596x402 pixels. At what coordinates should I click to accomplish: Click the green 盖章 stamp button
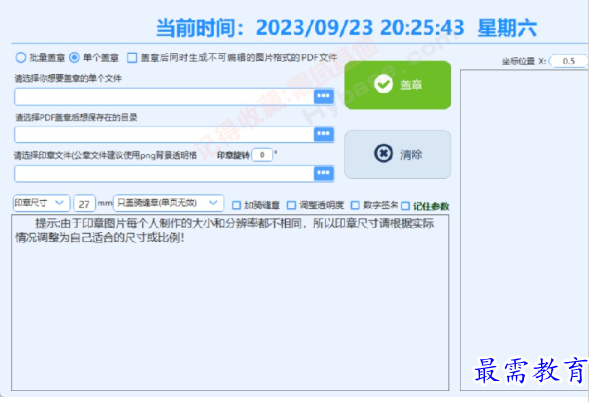tap(398, 85)
